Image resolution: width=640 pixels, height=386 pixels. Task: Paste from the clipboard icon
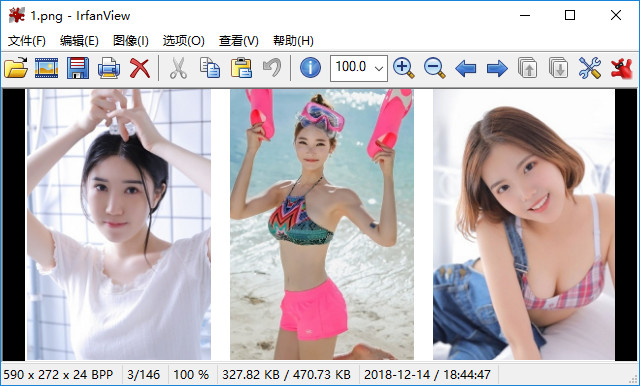pyautogui.click(x=241, y=68)
